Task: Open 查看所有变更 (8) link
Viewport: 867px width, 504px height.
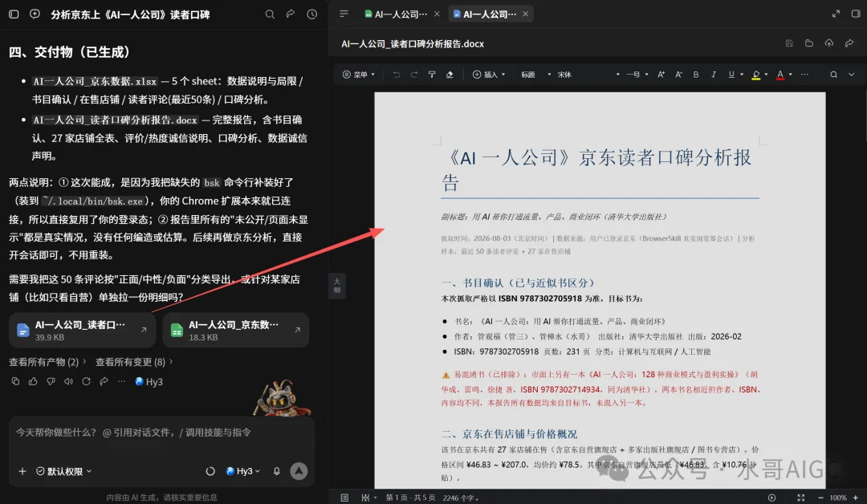Action: pos(134,362)
